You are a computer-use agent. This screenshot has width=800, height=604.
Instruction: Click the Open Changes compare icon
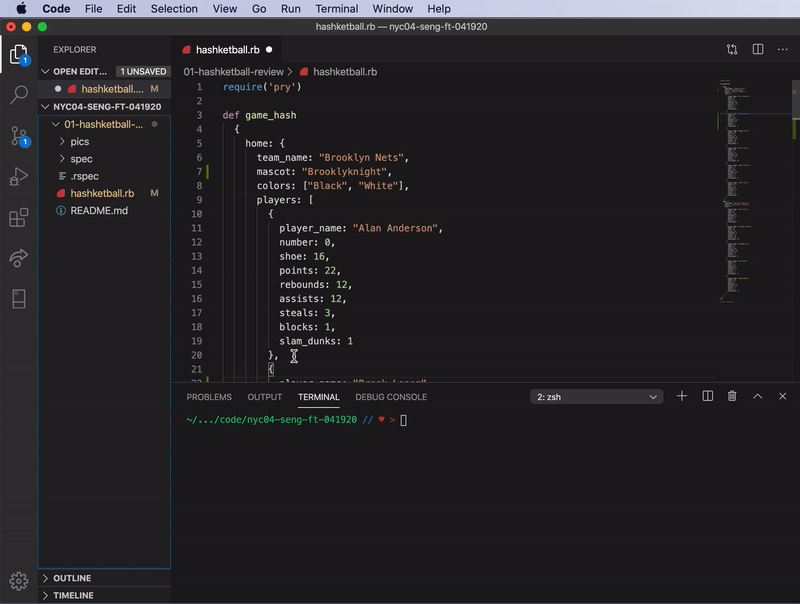pos(732,49)
